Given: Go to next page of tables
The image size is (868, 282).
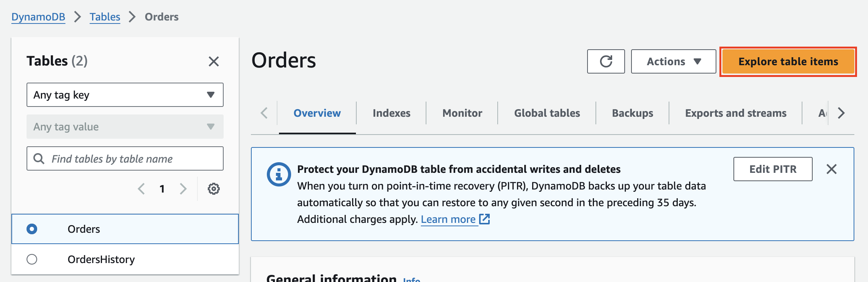Looking at the screenshot, I should 183,189.
